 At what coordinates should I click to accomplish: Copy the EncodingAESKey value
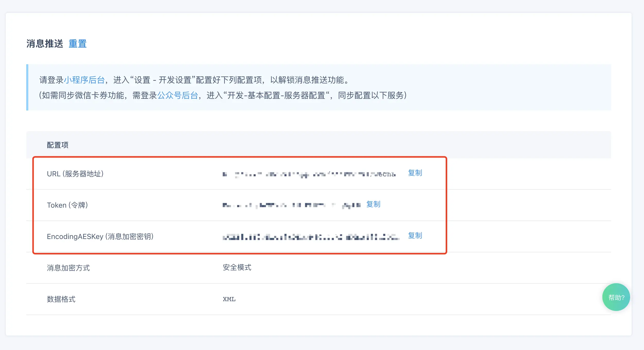415,236
